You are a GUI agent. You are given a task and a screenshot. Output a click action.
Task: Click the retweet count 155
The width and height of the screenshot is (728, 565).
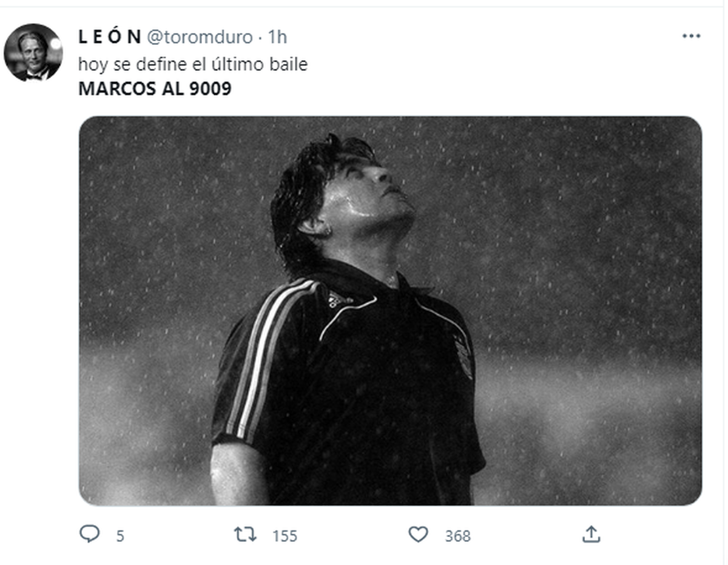[x=285, y=536]
